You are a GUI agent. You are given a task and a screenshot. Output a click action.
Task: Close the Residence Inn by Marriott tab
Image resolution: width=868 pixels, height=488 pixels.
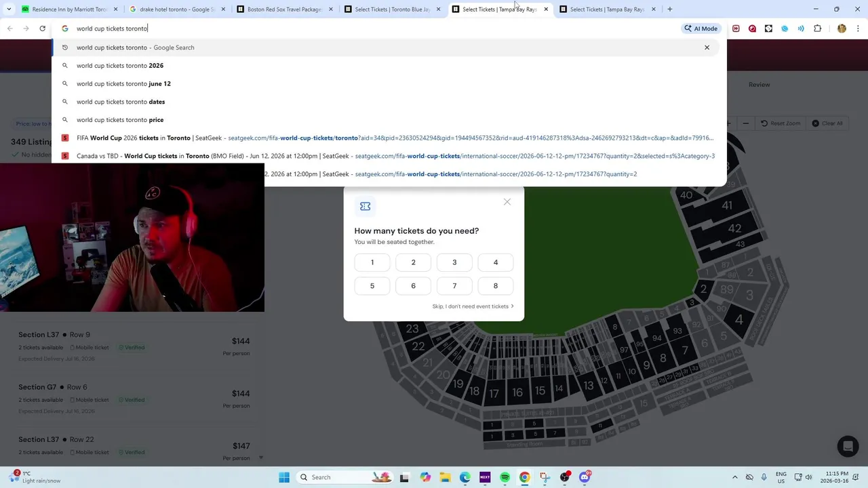[x=116, y=9]
